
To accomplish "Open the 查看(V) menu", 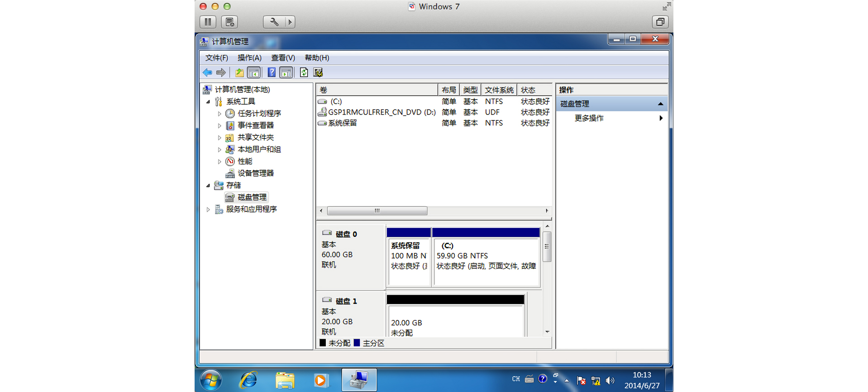I will click(x=283, y=58).
